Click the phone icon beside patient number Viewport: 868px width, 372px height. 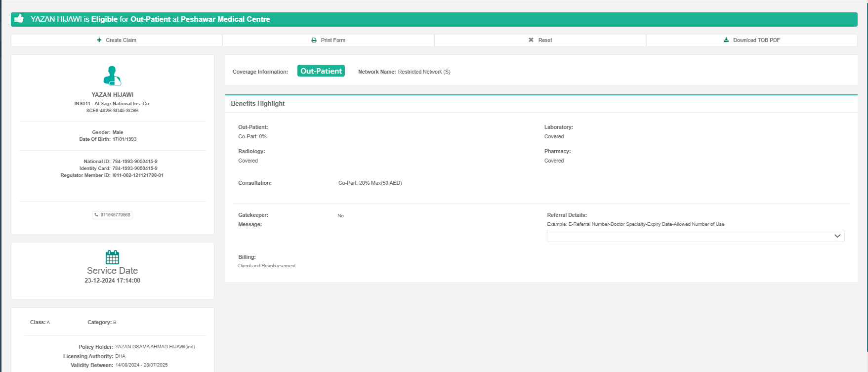click(96, 215)
